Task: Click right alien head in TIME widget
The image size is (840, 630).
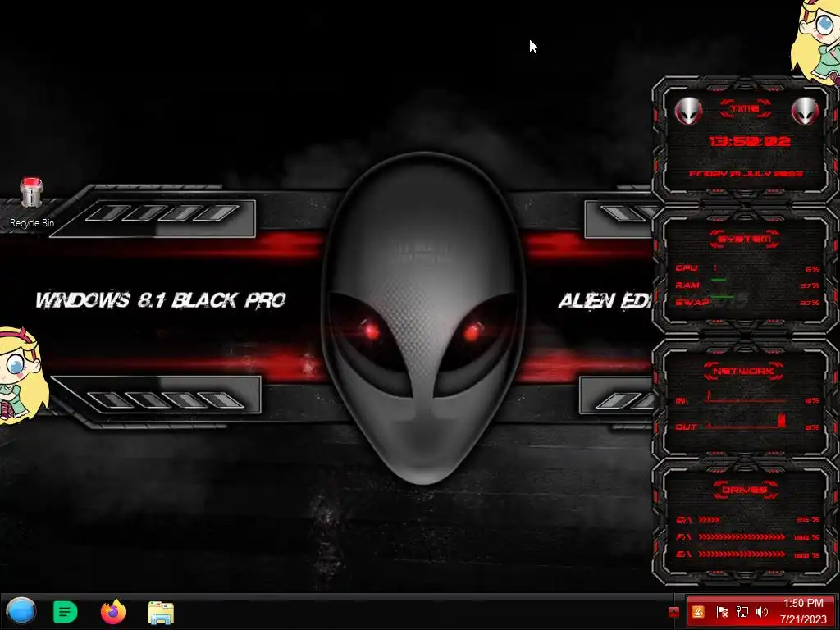Action: click(x=806, y=111)
